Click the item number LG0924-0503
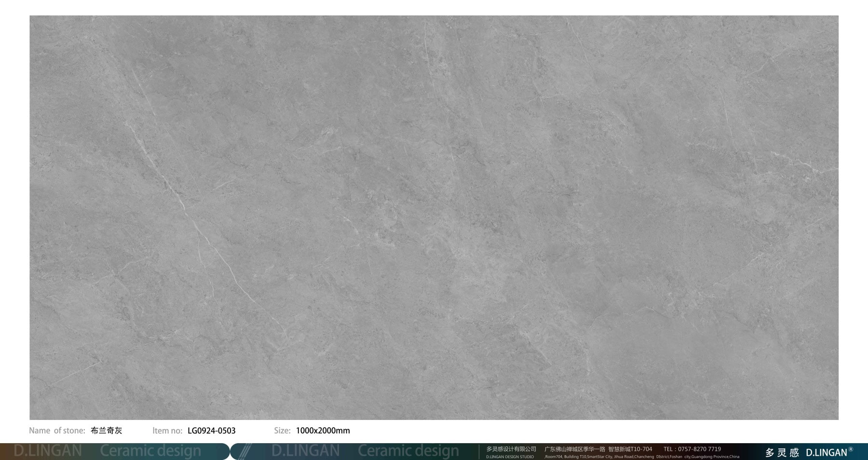Image resolution: width=868 pixels, height=460 pixels. [x=211, y=431]
